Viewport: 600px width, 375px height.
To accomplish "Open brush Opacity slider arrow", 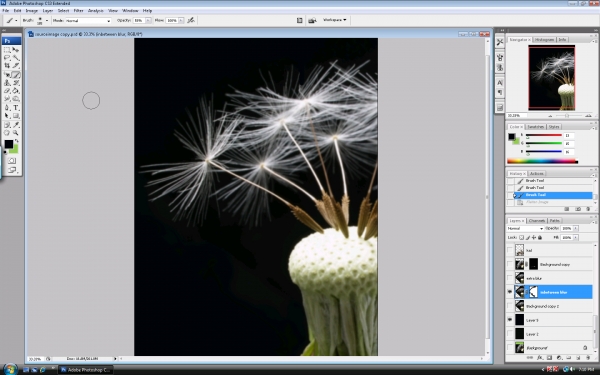I will click(x=148, y=21).
